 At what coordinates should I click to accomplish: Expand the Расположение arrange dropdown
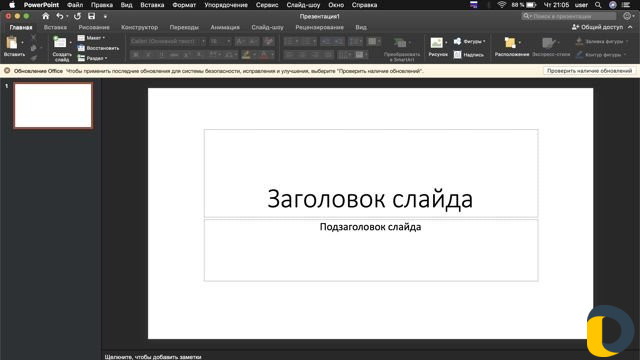coord(520,42)
